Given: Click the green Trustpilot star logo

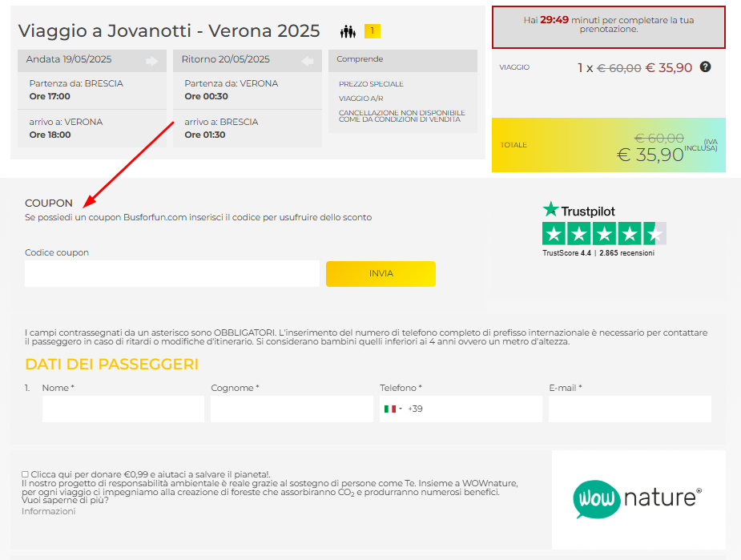Looking at the screenshot, I should point(550,208).
